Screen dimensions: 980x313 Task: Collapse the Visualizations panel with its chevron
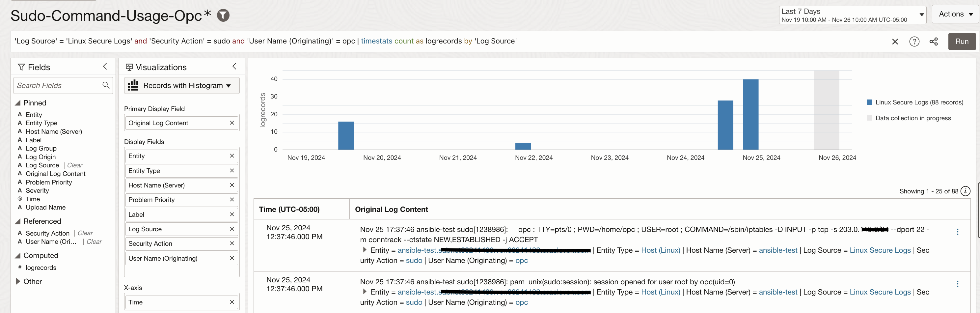pos(234,67)
